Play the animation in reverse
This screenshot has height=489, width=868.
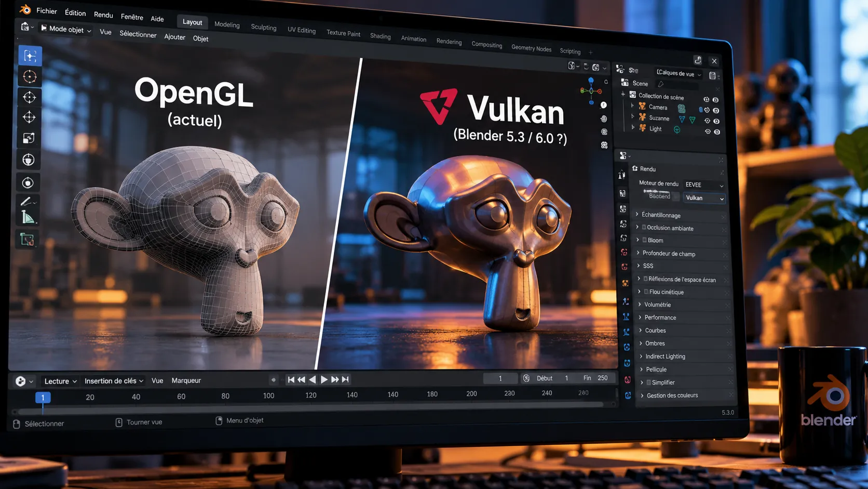pyautogui.click(x=313, y=379)
